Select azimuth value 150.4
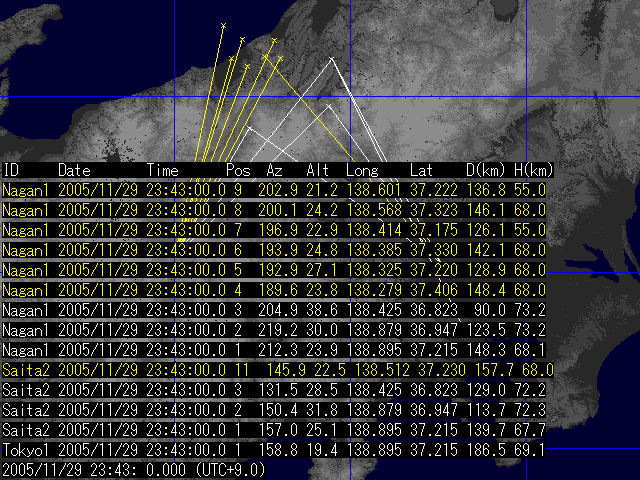 (x=278, y=410)
